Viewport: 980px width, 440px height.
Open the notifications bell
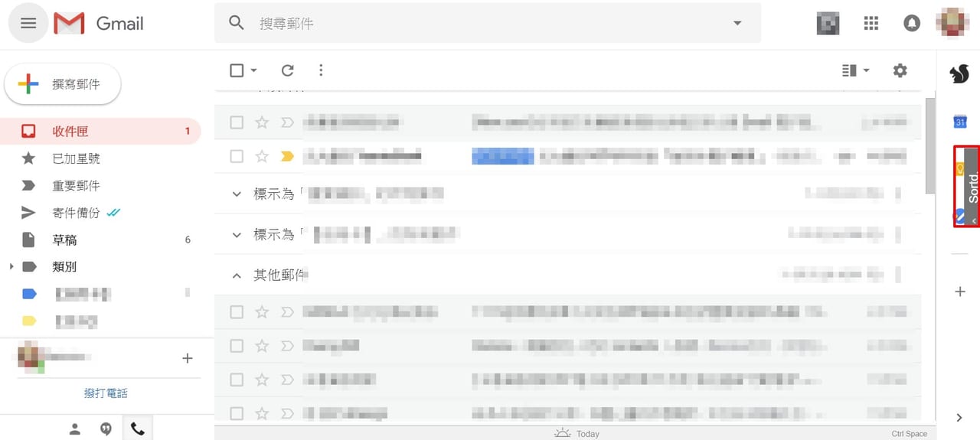[x=911, y=23]
